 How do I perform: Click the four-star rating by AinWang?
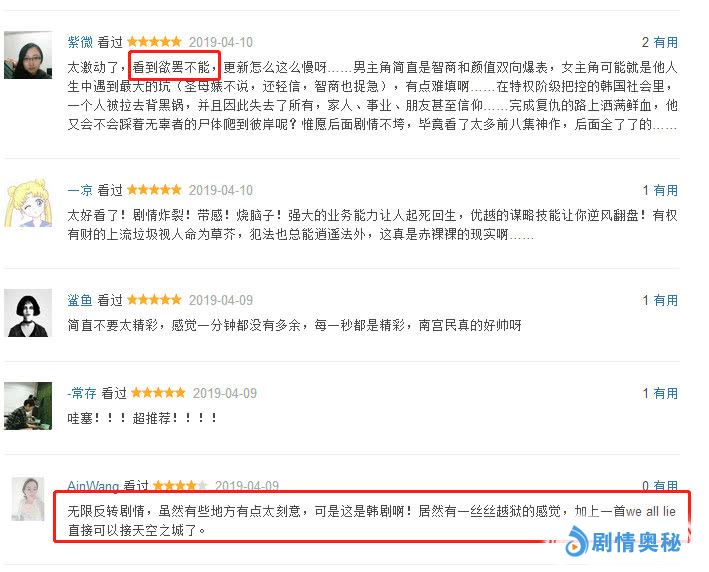180,486
